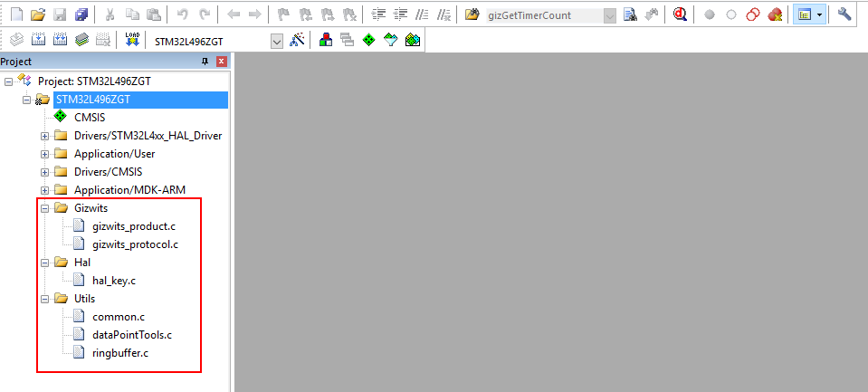Open the Pack Installer icon

pyautogui.click(x=412, y=41)
